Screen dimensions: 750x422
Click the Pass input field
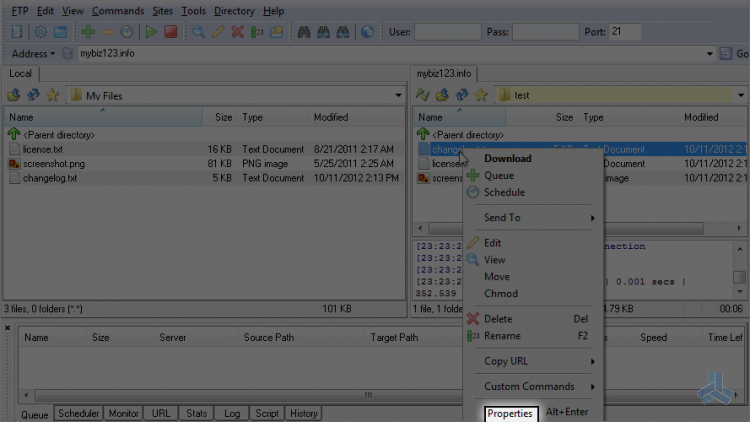tap(545, 32)
